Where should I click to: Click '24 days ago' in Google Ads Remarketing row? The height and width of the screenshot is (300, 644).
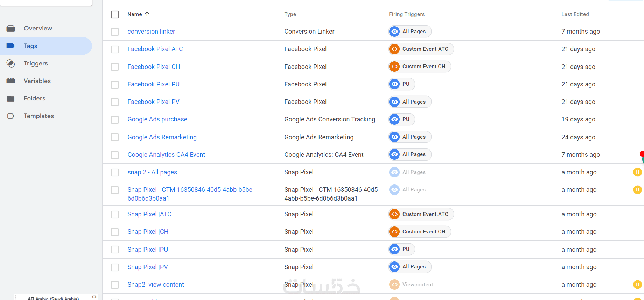(578, 137)
